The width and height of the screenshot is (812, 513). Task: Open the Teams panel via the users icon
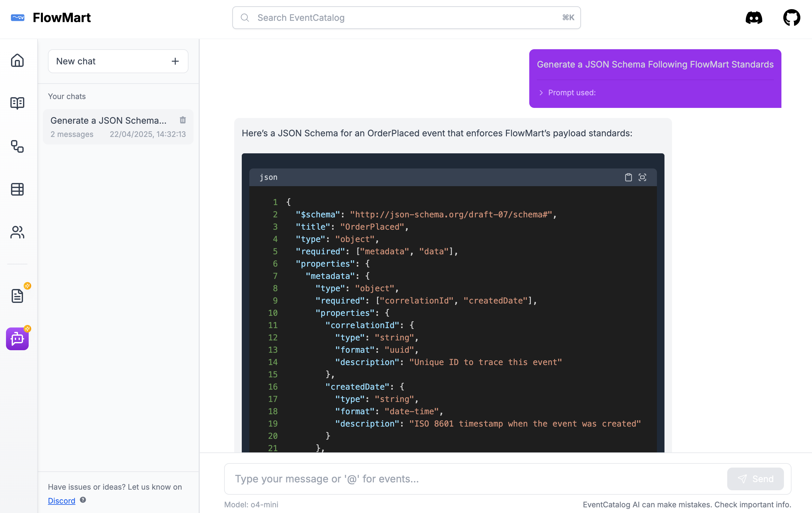tap(17, 232)
